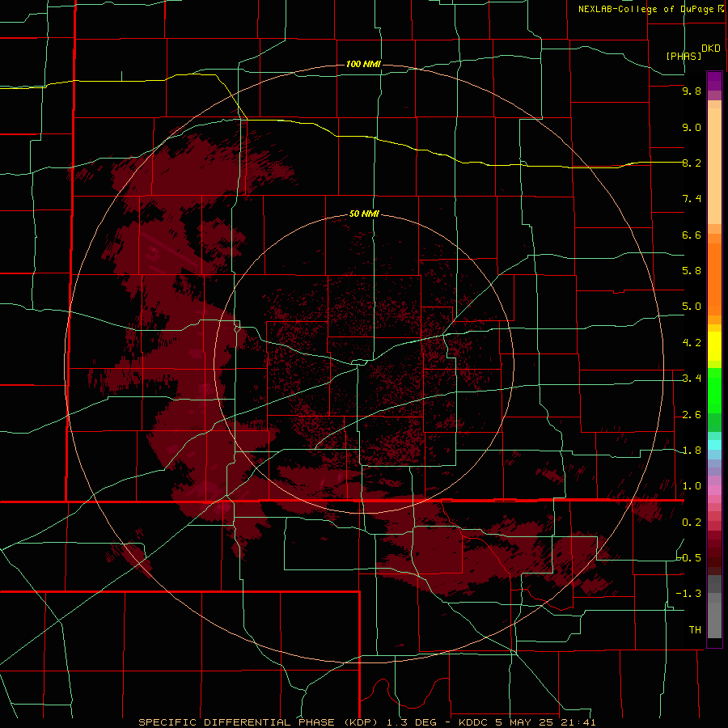Click the 100 NMI range ring label
Screen dimensions: 728x728
[x=363, y=64]
